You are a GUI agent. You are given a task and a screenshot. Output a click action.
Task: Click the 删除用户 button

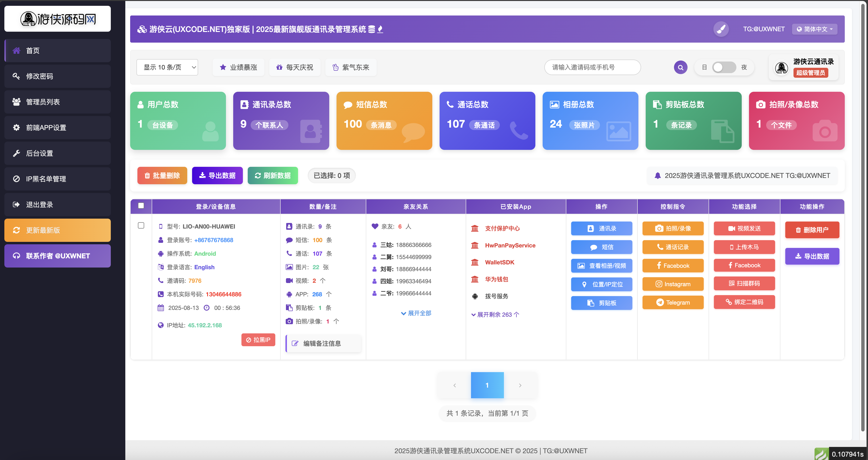pyautogui.click(x=812, y=230)
